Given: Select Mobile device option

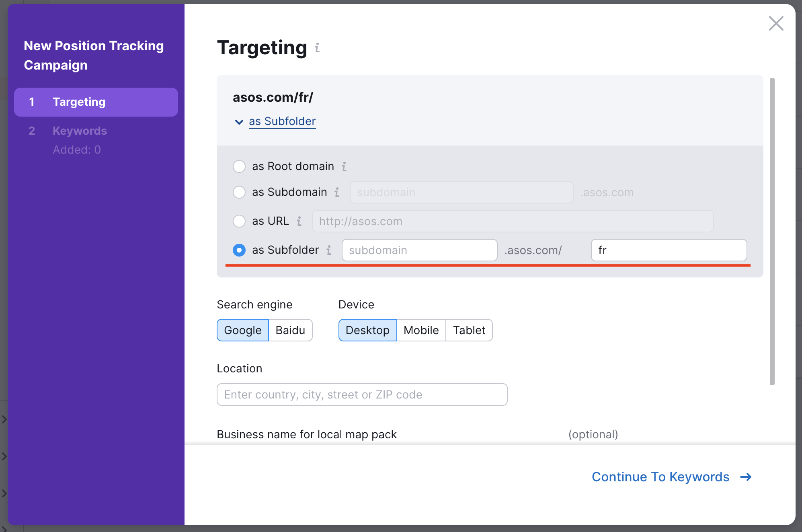Looking at the screenshot, I should coord(421,330).
